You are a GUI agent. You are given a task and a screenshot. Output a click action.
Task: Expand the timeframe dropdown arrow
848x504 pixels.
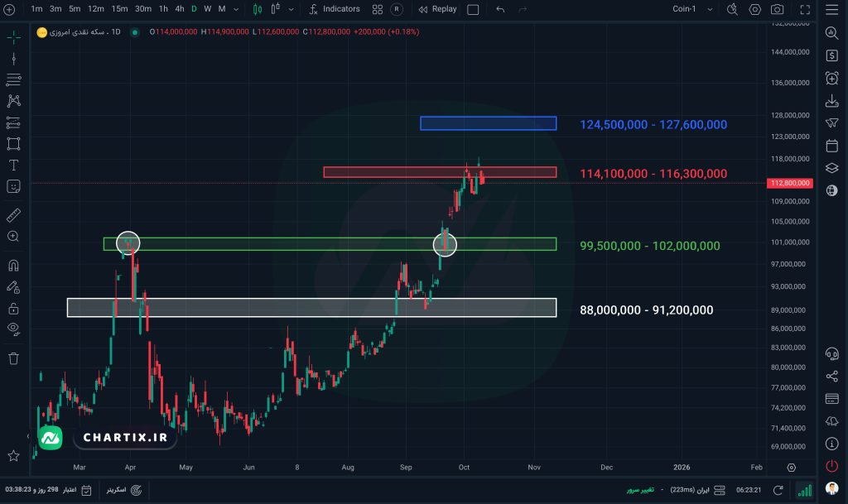(238, 9)
